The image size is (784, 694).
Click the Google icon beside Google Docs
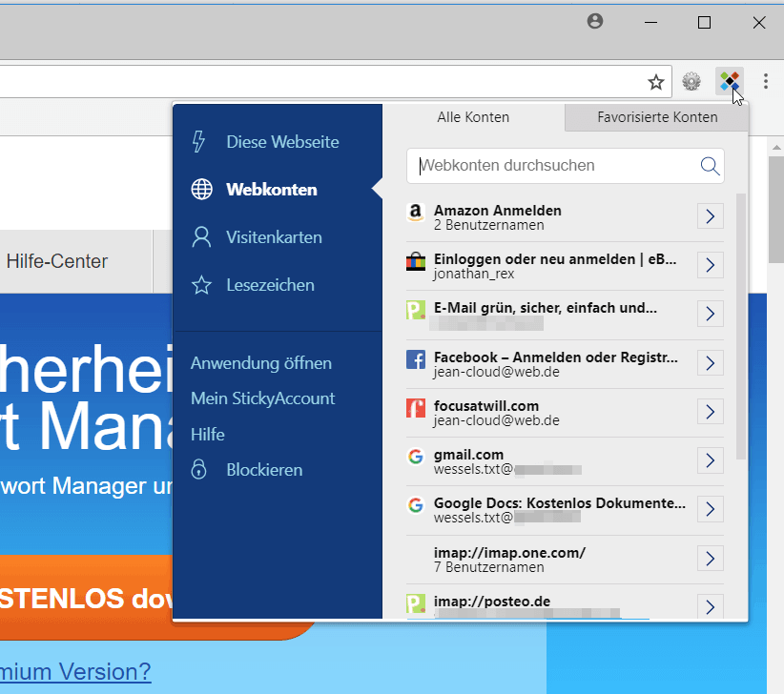(x=416, y=505)
